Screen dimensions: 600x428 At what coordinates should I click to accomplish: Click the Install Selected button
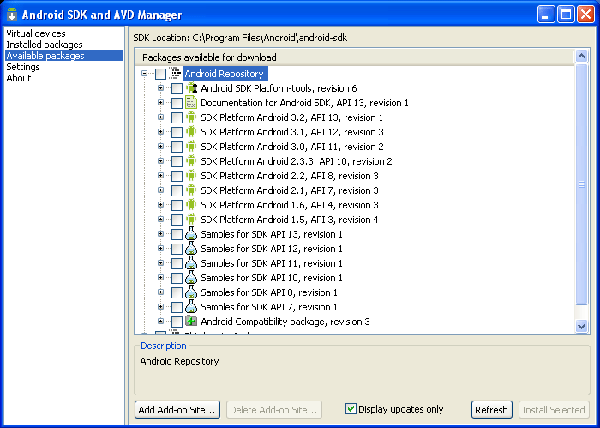click(x=554, y=410)
